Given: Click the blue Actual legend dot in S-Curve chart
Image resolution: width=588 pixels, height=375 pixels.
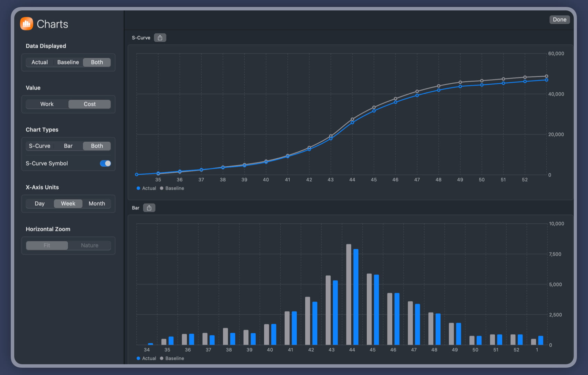Looking at the screenshot, I should tap(138, 188).
